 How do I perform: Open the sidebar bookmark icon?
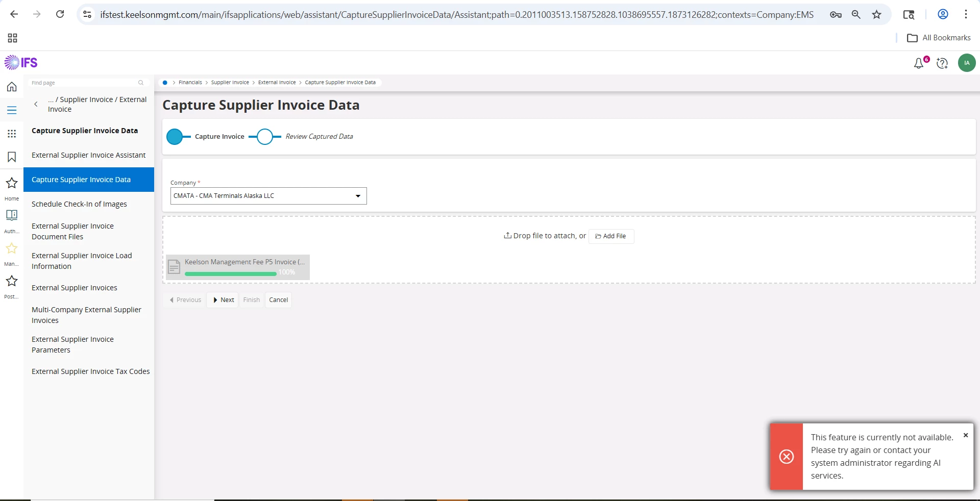(x=12, y=157)
